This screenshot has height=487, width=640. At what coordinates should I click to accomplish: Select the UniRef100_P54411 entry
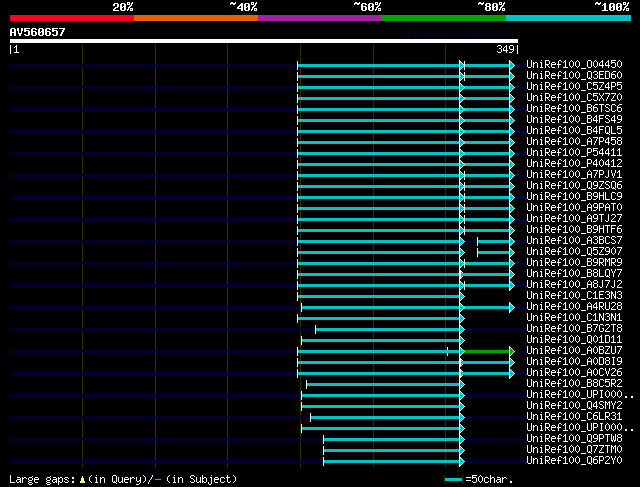[574, 153]
